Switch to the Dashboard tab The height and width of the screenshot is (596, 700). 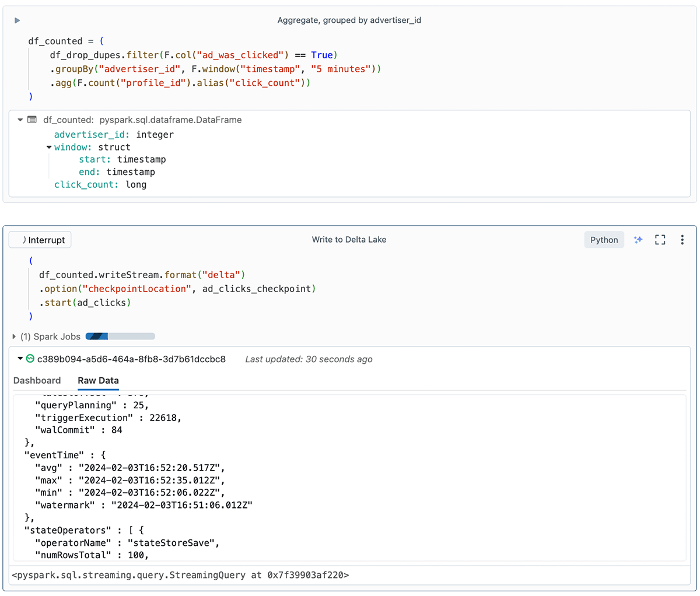click(x=37, y=380)
